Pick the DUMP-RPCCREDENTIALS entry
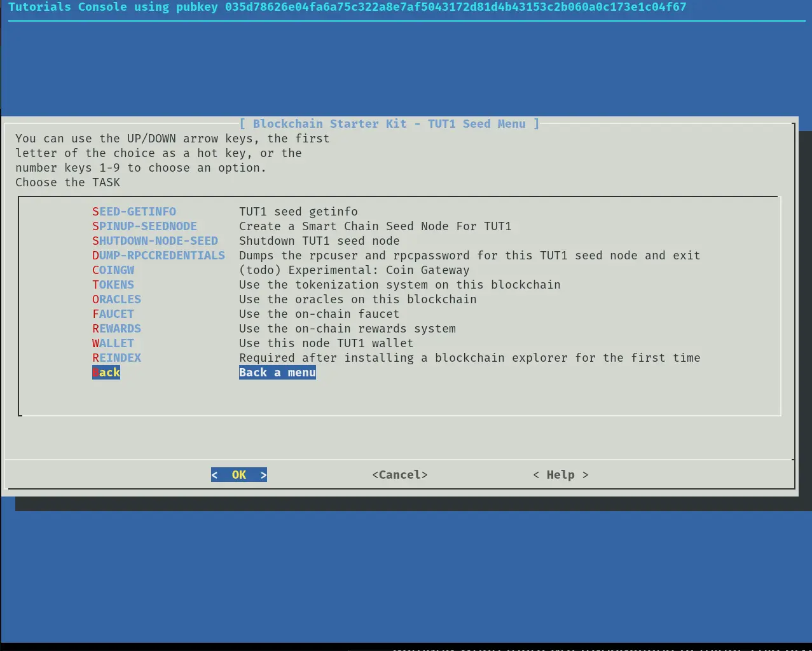The image size is (812, 651). (158, 256)
